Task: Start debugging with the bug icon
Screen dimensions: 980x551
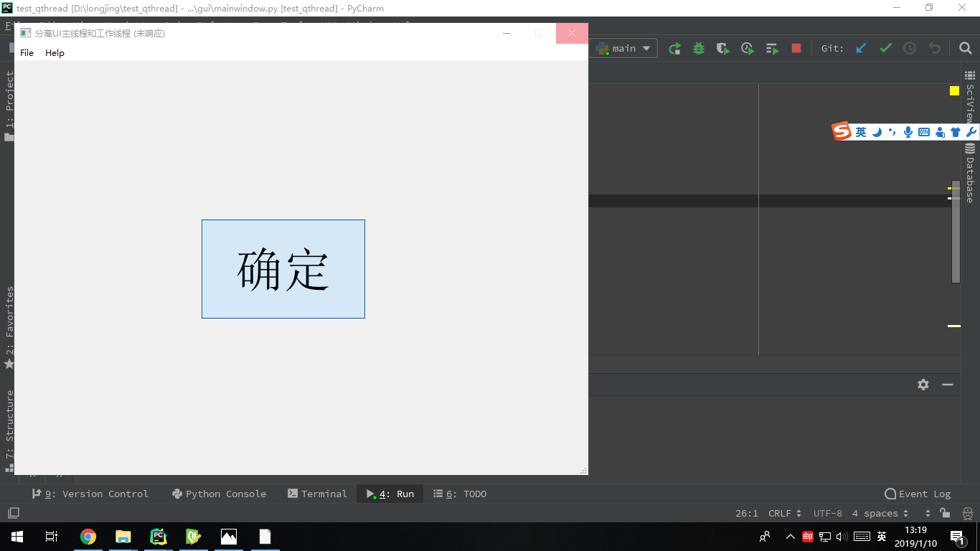Action: click(x=698, y=48)
